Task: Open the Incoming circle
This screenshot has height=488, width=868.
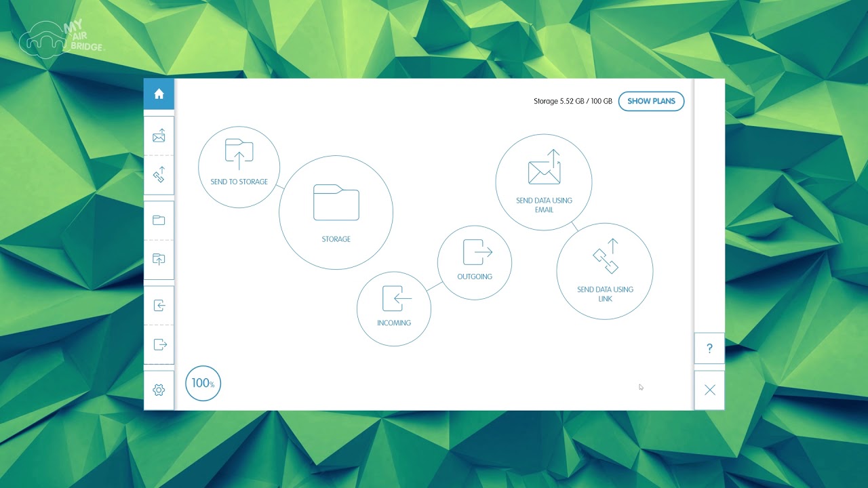Action: pyautogui.click(x=394, y=309)
